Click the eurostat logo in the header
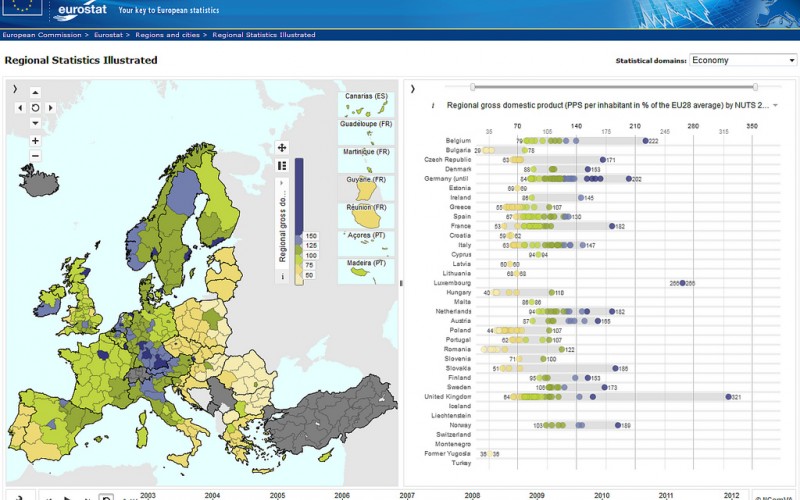Viewport: 800px width, 500px height. point(82,10)
